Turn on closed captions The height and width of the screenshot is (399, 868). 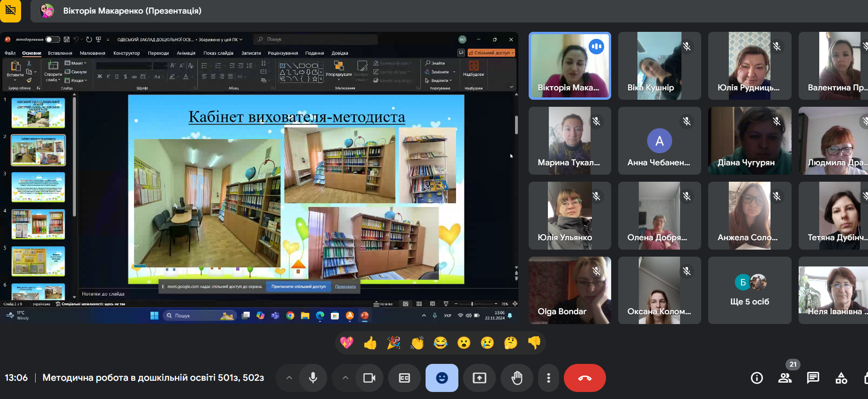click(x=404, y=378)
